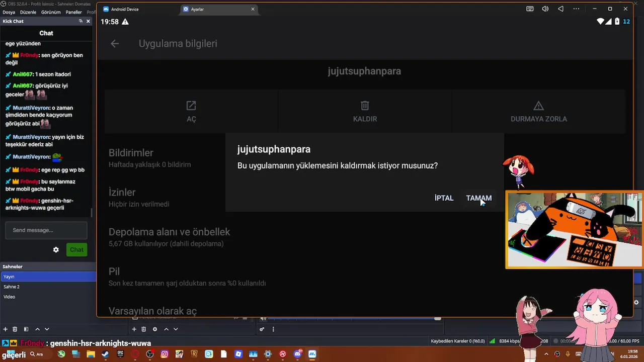Toggle emulator keyboard icon in title bar
This screenshot has width=644, height=362.
point(530,9)
